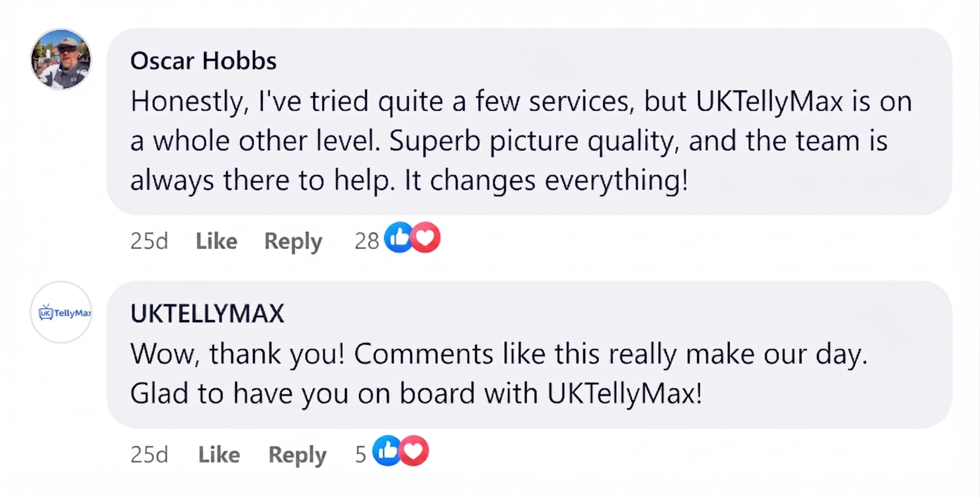
Task: Click the 25d timestamp on Oscar's comment
Action: (x=149, y=241)
